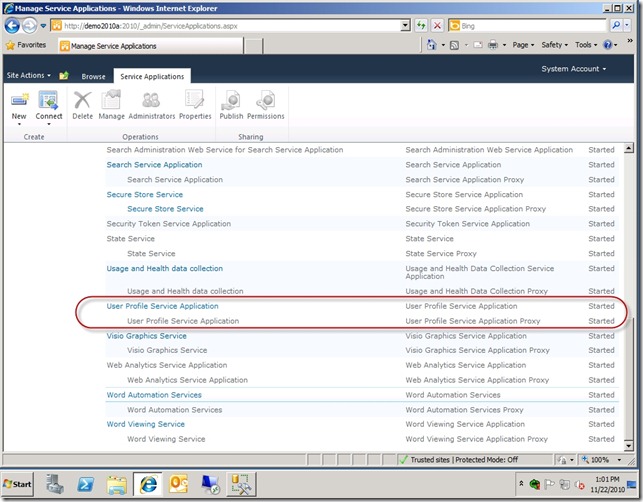
Task: Click the Manage ribbon icon
Action: click(111, 101)
